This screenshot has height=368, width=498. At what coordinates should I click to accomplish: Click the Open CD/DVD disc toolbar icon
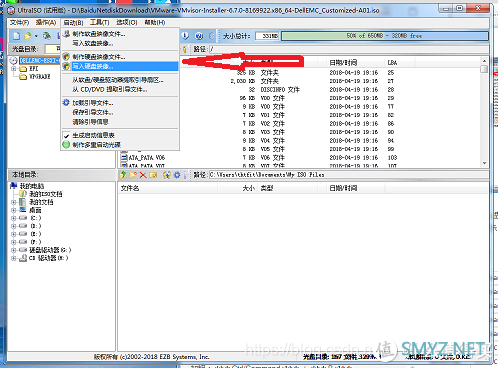pos(47,36)
